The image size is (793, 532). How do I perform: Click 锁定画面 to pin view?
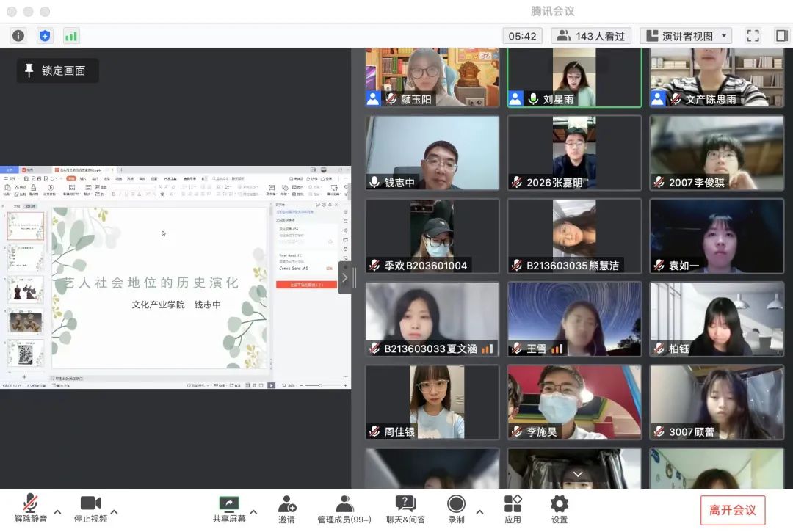coord(57,70)
